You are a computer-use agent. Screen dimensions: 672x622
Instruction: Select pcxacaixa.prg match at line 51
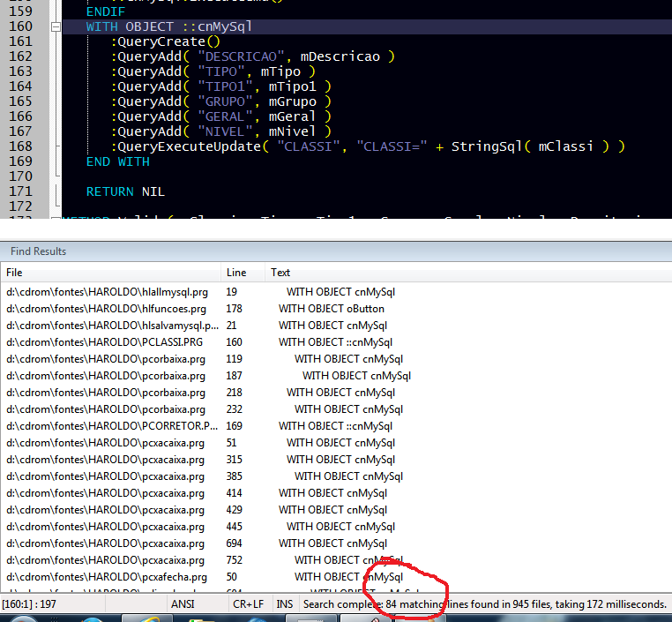click(x=106, y=443)
